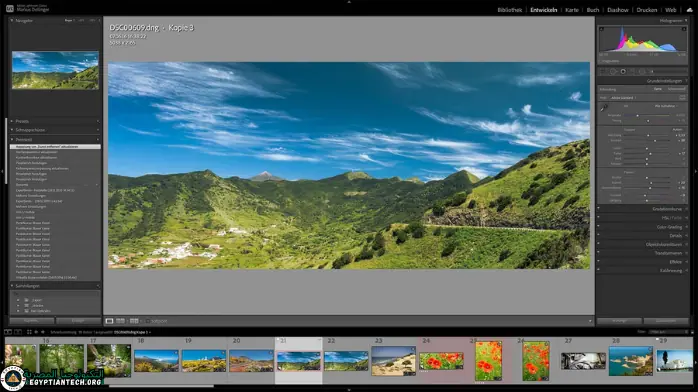Adjust the Tiefen slider handle

(650, 154)
